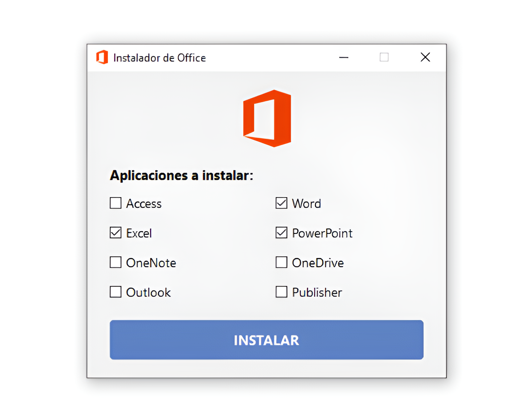Enable the Access checkbox
Screen dimensions: 532x420
click(115, 203)
